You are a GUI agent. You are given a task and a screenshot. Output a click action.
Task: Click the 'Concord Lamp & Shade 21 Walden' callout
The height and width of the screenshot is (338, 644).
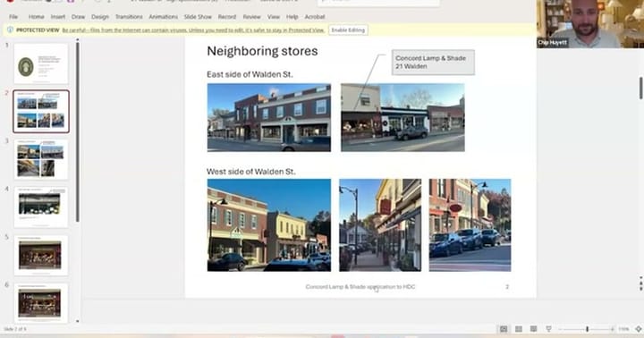point(433,63)
